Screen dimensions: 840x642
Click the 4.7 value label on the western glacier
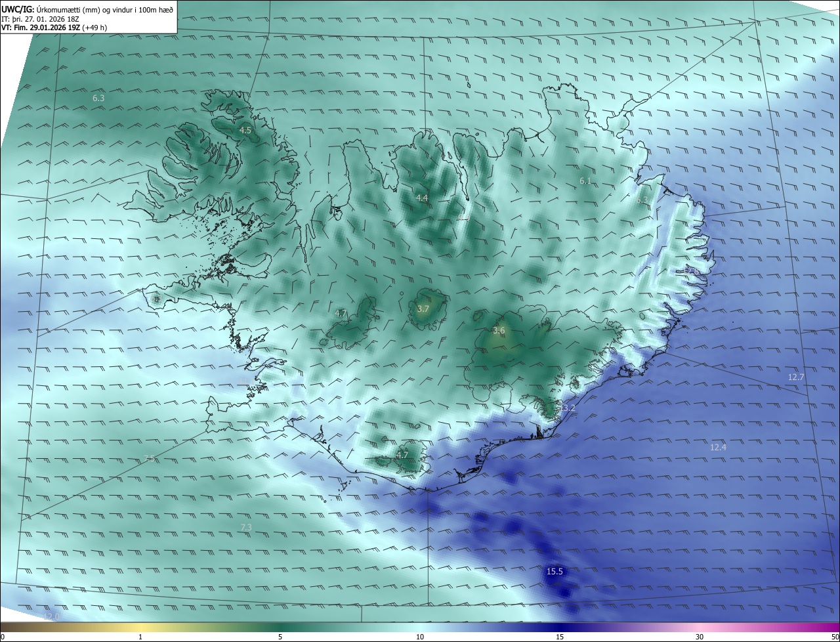click(341, 313)
